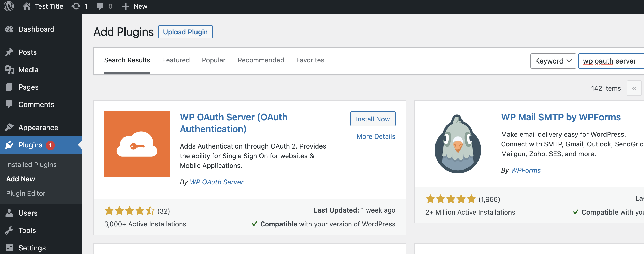The width and height of the screenshot is (644, 254).
Task: Click the Users person icon
Action: pos(9,213)
